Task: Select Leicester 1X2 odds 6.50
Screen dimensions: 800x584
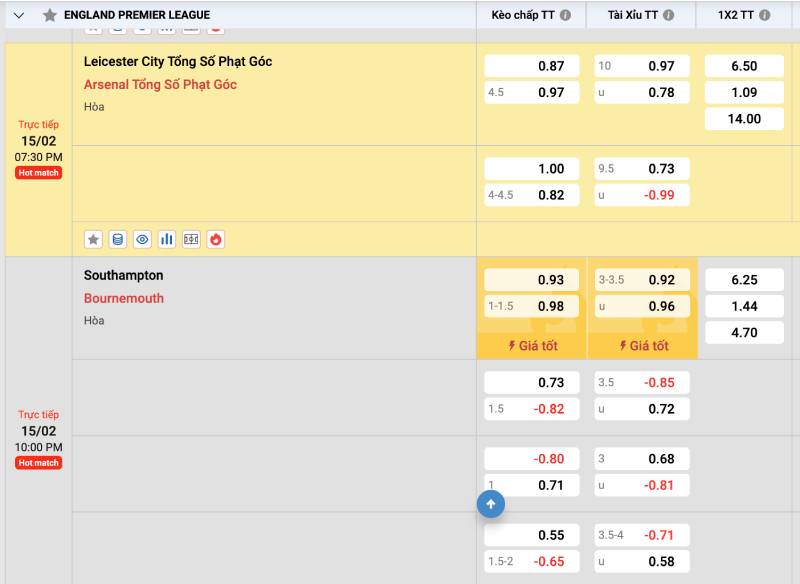Action: [x=744, y=66]
